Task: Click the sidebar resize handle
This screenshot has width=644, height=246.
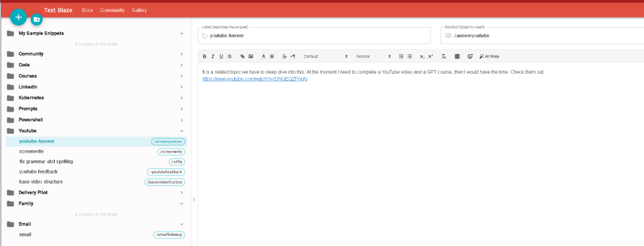Action: (x=194, y=199)
